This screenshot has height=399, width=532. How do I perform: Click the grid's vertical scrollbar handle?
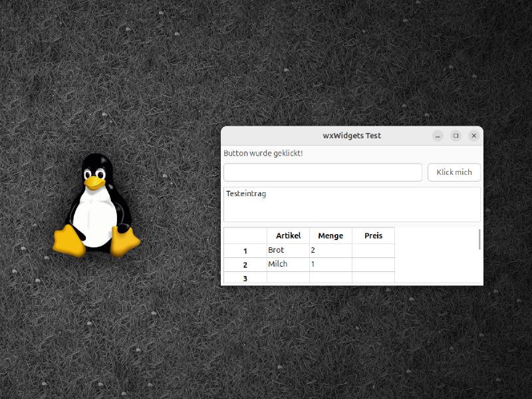pos(479,239)
